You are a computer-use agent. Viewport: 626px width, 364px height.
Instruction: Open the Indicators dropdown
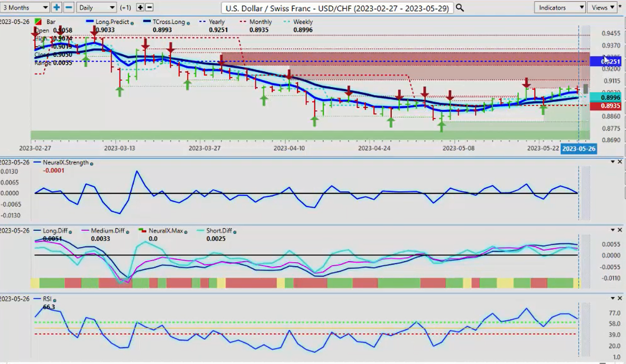[560, 8]
